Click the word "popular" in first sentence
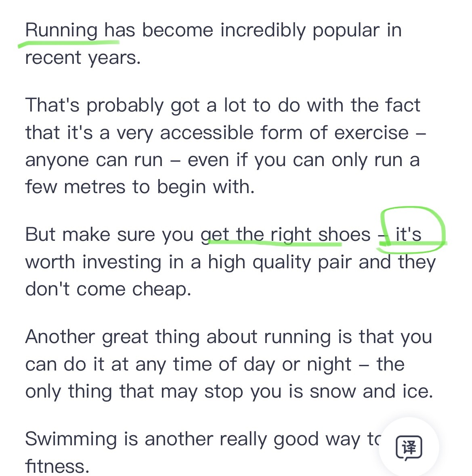This screenshot has height=476, width=472. (x=346, y=31)
